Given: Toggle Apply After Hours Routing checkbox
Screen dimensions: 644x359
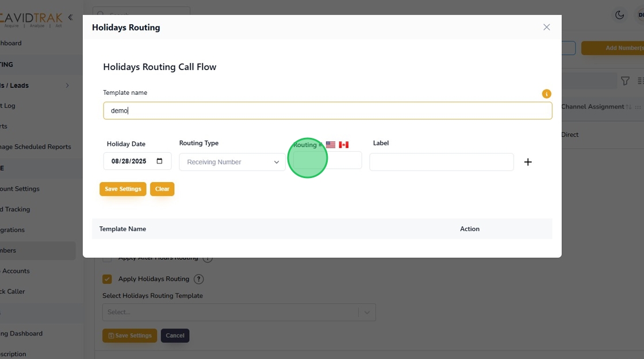Looking at the screenshot, I should click(x=107, y=259).
